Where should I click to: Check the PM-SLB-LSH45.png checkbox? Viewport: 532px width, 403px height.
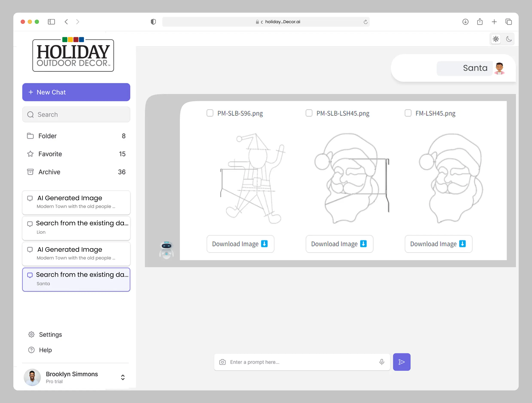pyautogui.click(x=309, y=113)
